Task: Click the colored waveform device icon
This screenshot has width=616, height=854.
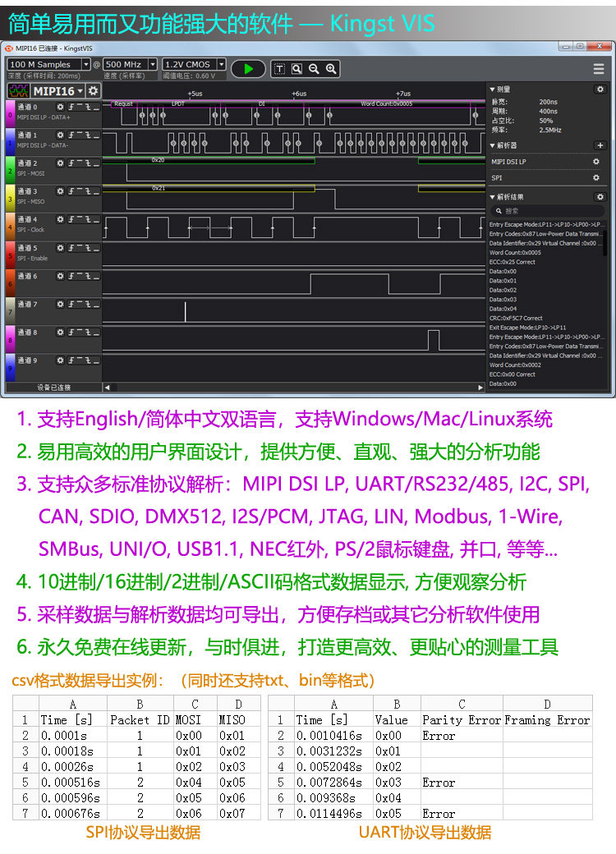Action: point(19,90)
